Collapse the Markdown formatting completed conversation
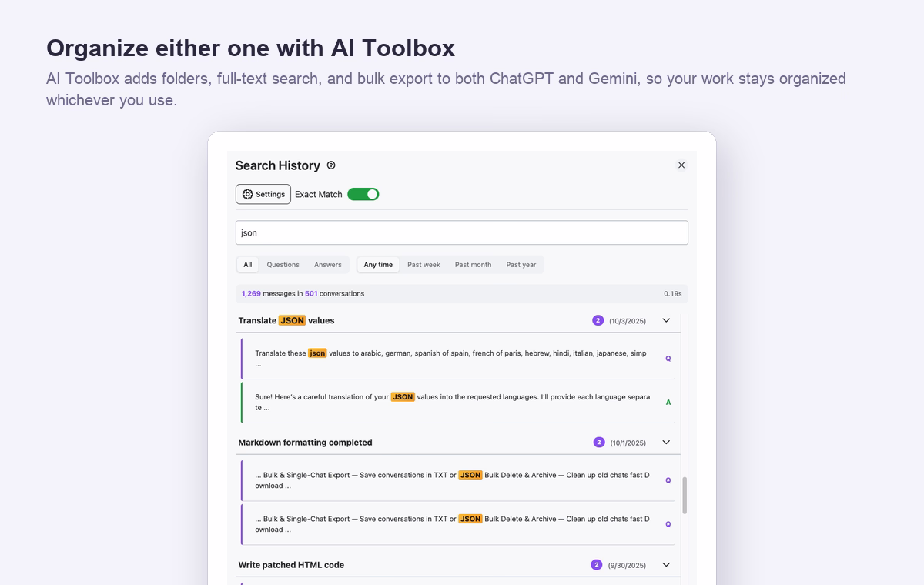Viewport: 924px width, 585px height. coord(666,443)
